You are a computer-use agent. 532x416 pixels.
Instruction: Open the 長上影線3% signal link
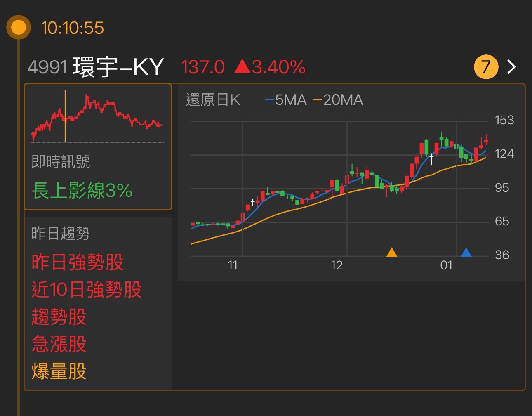(82, 191)
